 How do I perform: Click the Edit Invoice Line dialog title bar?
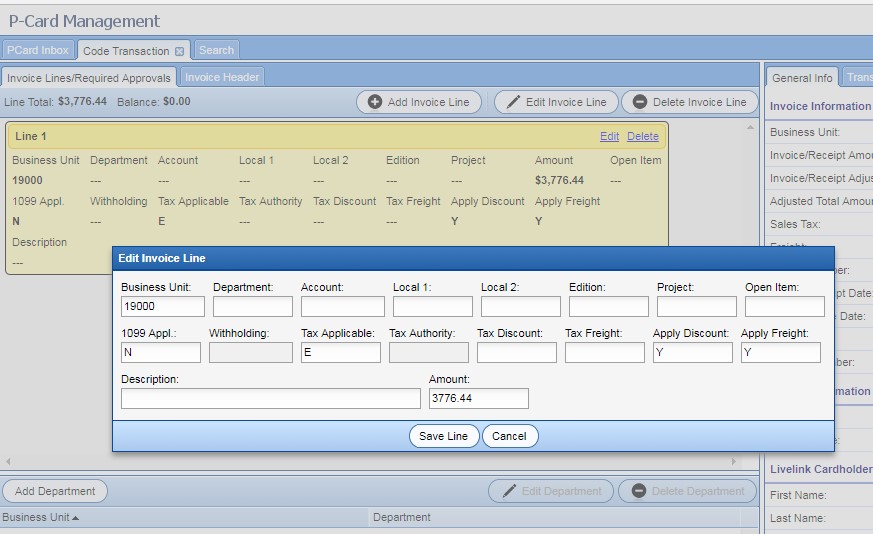coord(473,258)
